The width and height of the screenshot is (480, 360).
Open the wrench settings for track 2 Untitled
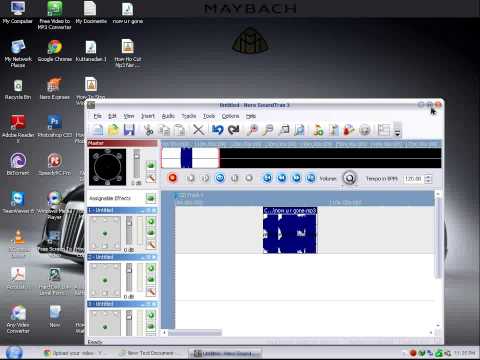[151, 292]
